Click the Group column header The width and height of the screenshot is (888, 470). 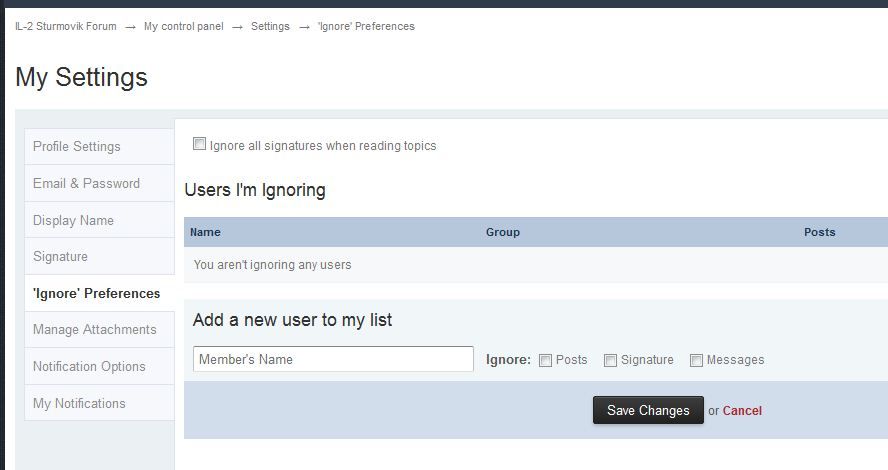pos(503,232)
